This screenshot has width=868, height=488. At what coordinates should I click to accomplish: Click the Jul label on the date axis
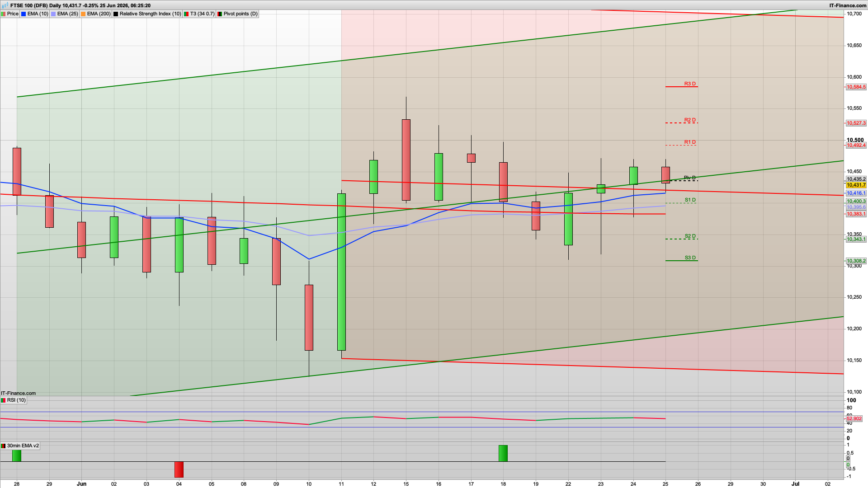tap(795, 483)
